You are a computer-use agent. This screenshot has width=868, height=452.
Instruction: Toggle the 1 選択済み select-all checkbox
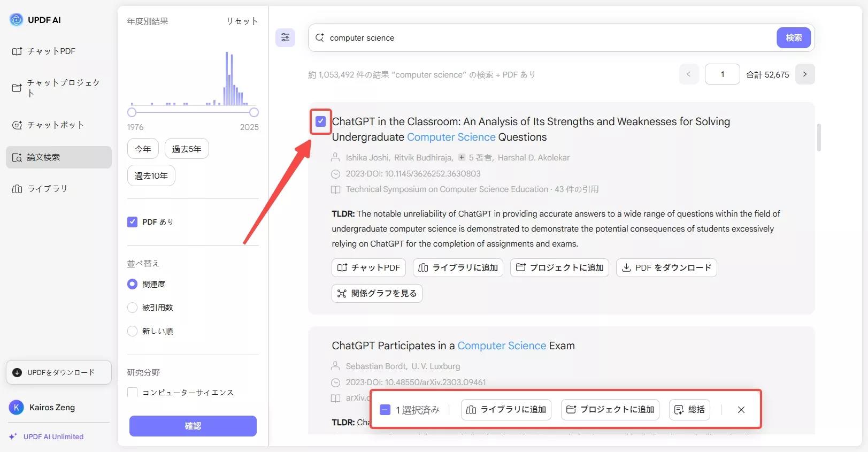coord(385,410)
